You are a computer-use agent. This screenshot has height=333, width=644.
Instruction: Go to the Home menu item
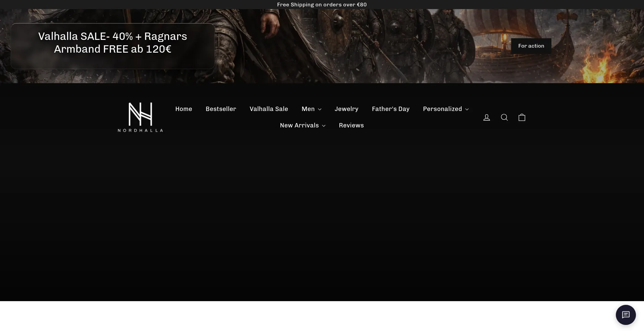pyautogui.click(x=184, y=109)
